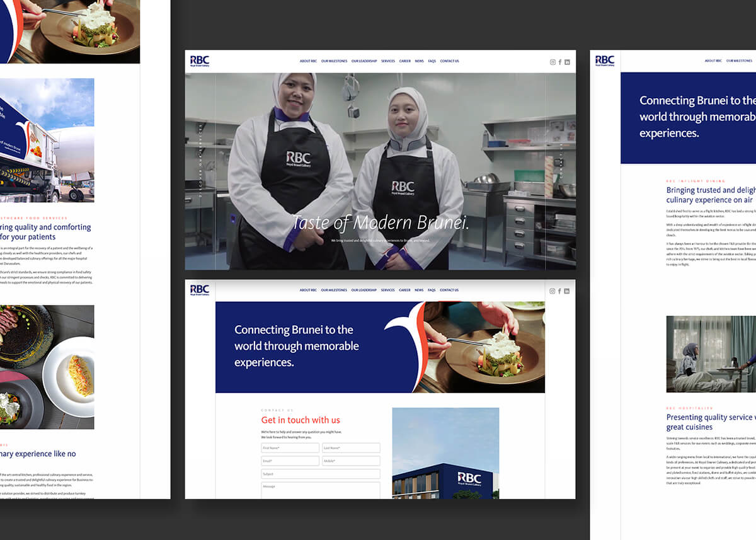Focus the Subject input field
The width and height of the screenshot is (756, 540).
pyautogui.click(x=321, y=474)
